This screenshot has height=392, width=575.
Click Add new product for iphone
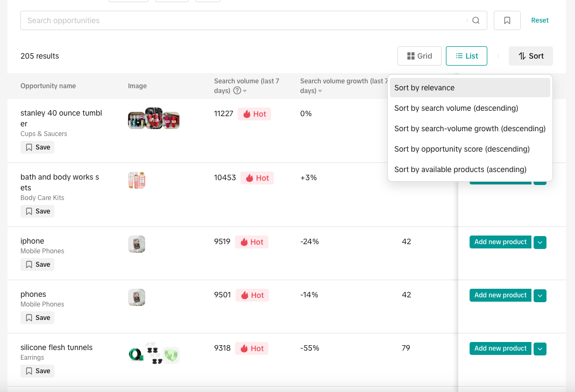pos(500,242)
